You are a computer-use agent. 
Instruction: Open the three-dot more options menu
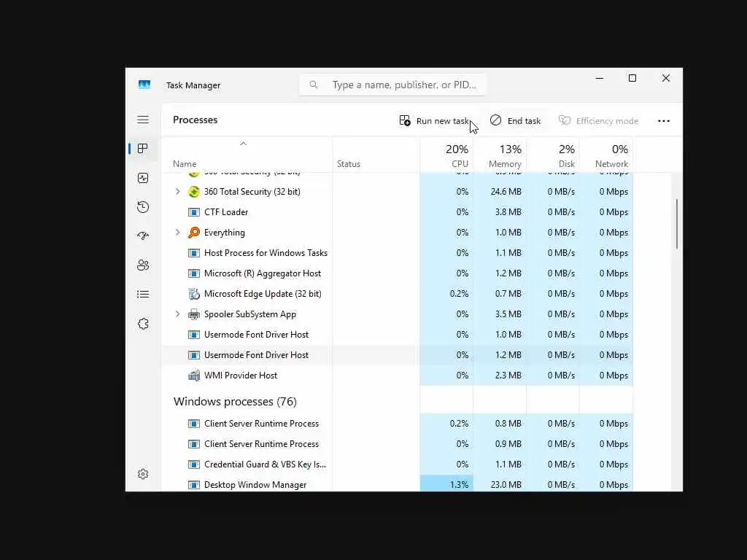664,121
